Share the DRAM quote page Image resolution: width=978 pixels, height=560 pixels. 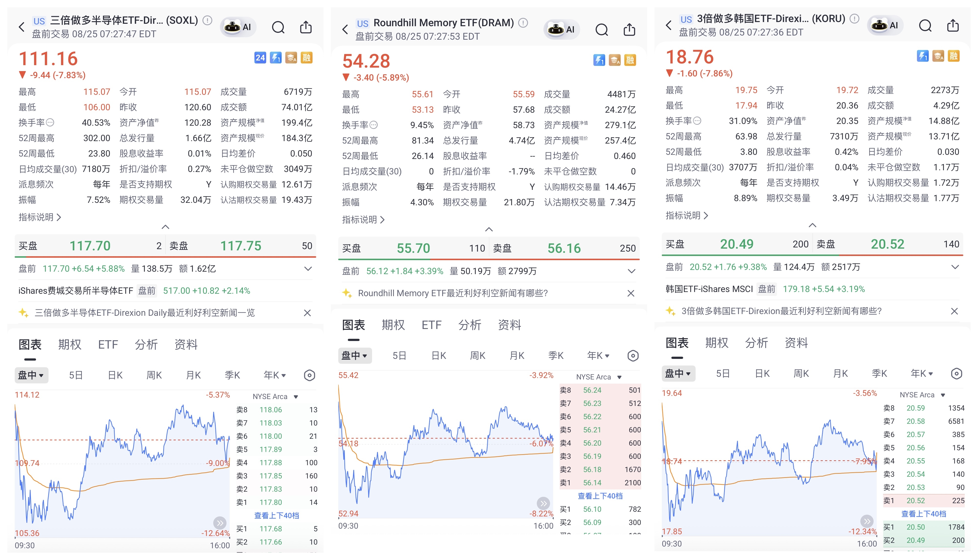coord(629,29)
